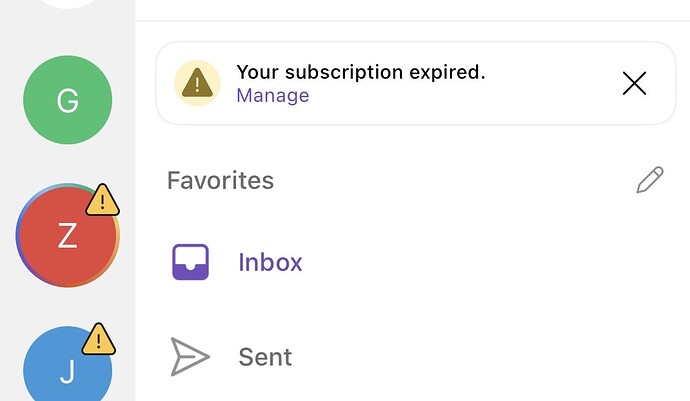
Task: Click the letter G inside green avatar
Action: tap(67, 101)
